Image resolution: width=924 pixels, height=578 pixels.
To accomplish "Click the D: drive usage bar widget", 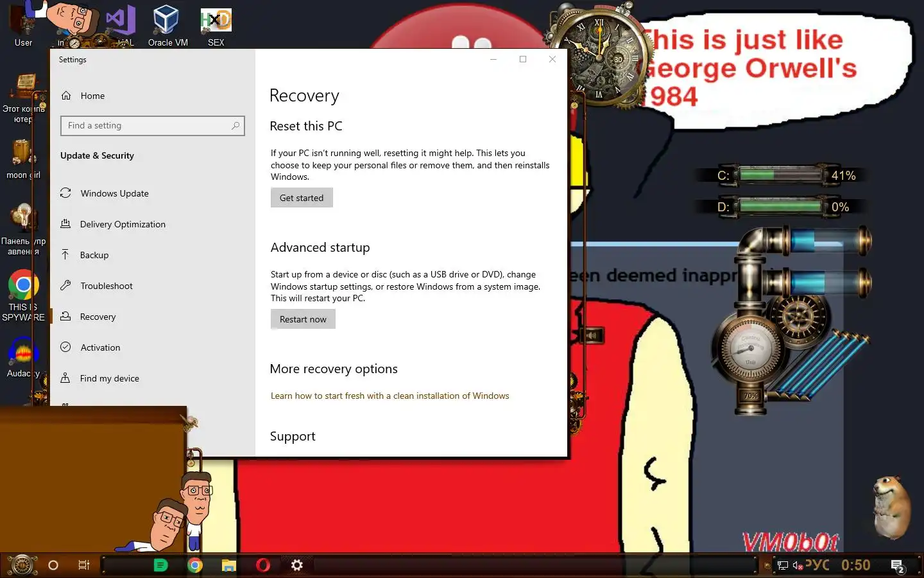I will (x=780, y=206).
